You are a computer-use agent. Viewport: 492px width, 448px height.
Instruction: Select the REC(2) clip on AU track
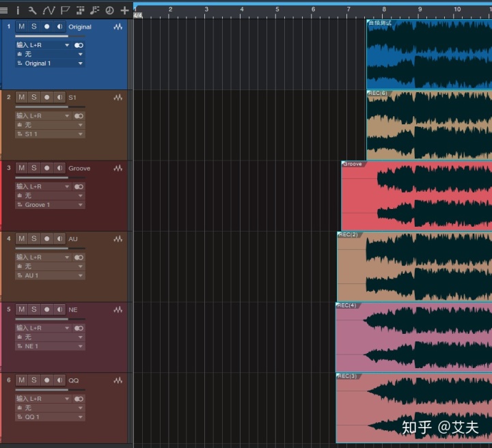tap(415, 266)
